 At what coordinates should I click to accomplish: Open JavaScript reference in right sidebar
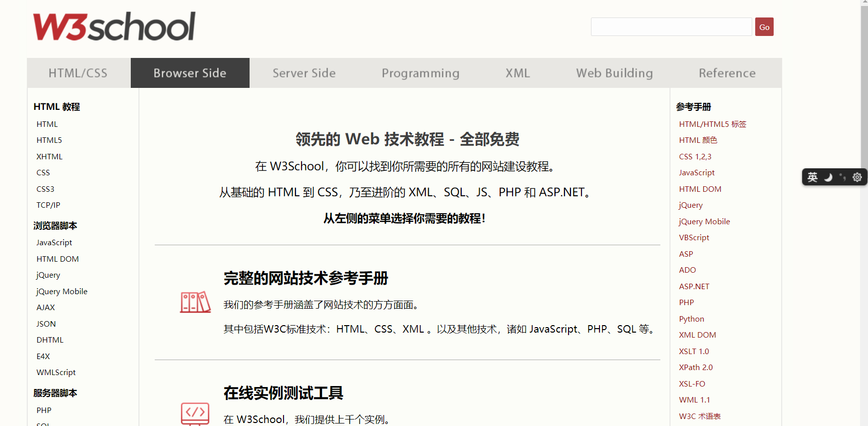(x=696, y=173)
